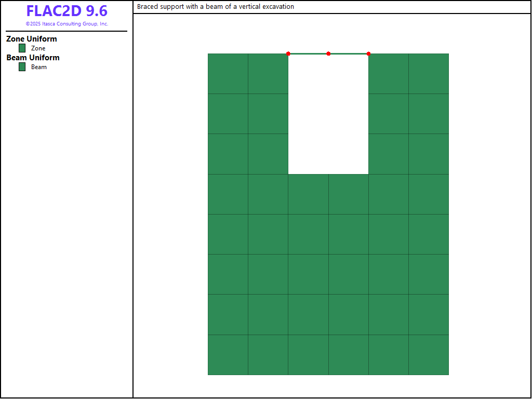Pick the top-left corner zone of the mesh

228,74
